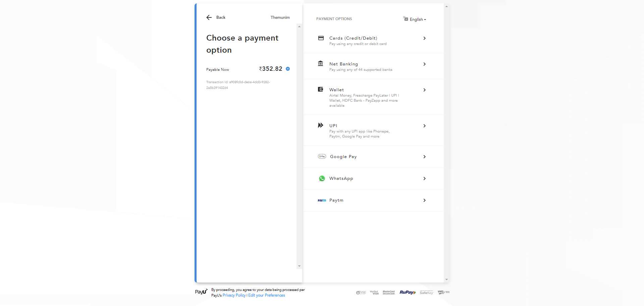Screen dimensions: 644x306
Task: Click the left panel scroll down arrow
Action: 299,266
